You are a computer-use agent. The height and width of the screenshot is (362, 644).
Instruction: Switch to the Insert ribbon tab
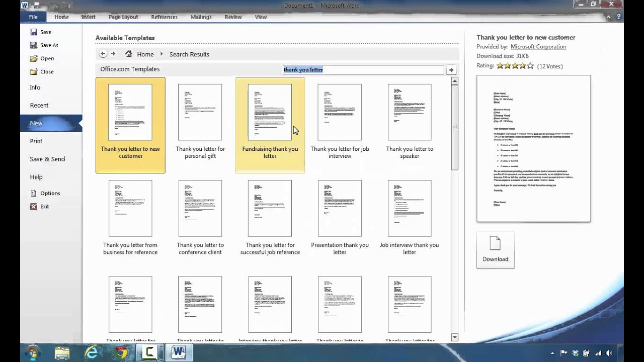tap(89, 17)
